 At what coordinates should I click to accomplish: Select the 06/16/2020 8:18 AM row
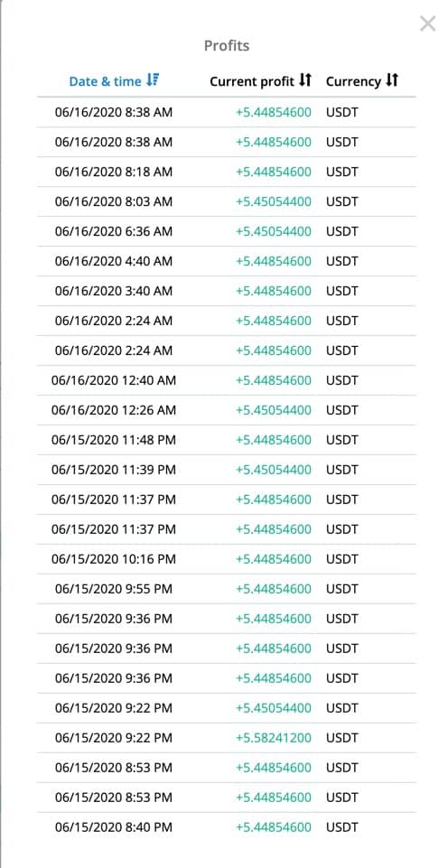click(x=227, y=173)
